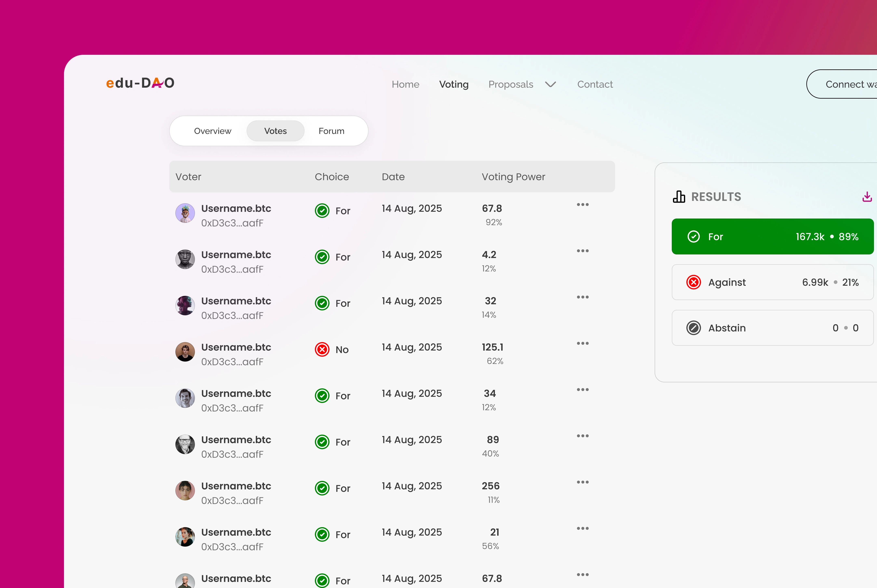Navigate to the Home menu item
The width and height of the screenshot is (877, 588).
pos(405,84)
